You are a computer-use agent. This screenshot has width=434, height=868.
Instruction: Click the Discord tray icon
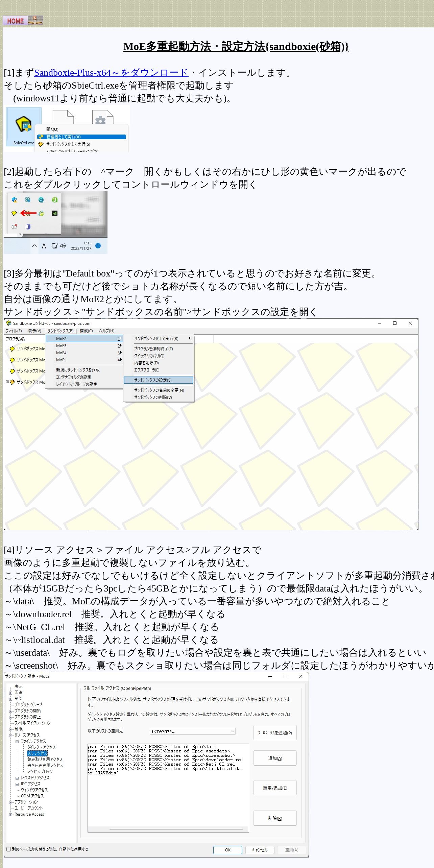point(14,226)
